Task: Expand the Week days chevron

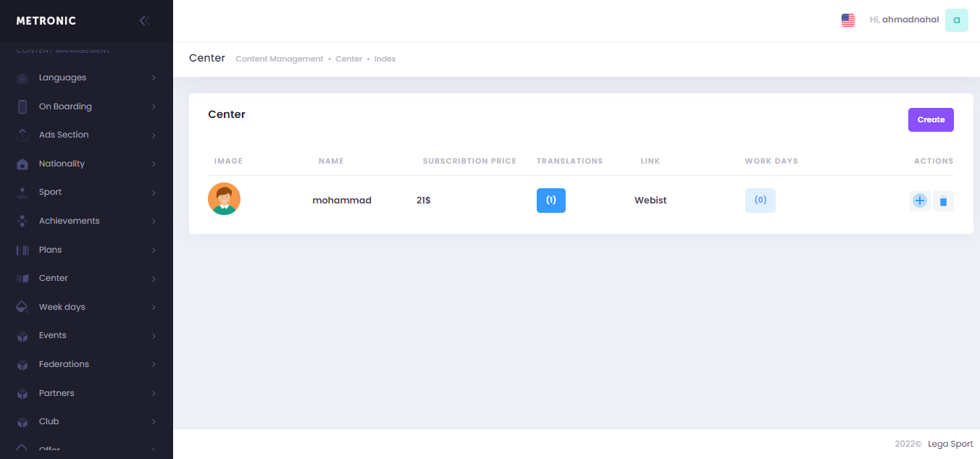Action: [x=154, y=308]
